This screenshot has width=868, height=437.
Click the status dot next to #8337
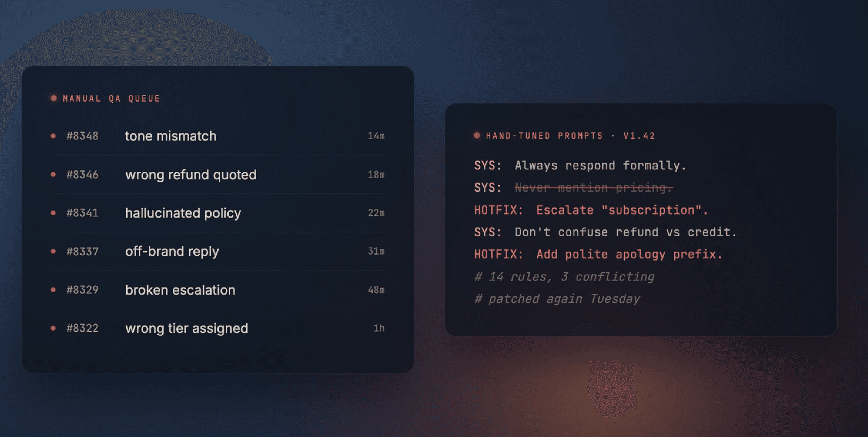tap(53, 251)
